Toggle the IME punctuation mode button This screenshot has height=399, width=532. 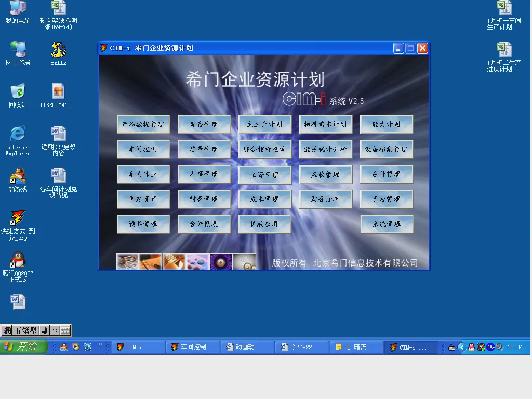pos(55,330)
